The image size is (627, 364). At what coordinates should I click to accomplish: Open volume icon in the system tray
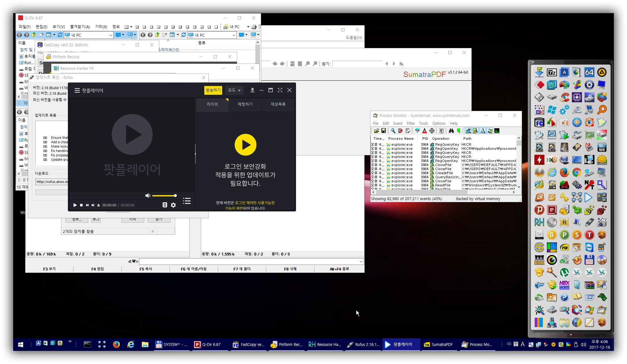(x=583, y=344)
